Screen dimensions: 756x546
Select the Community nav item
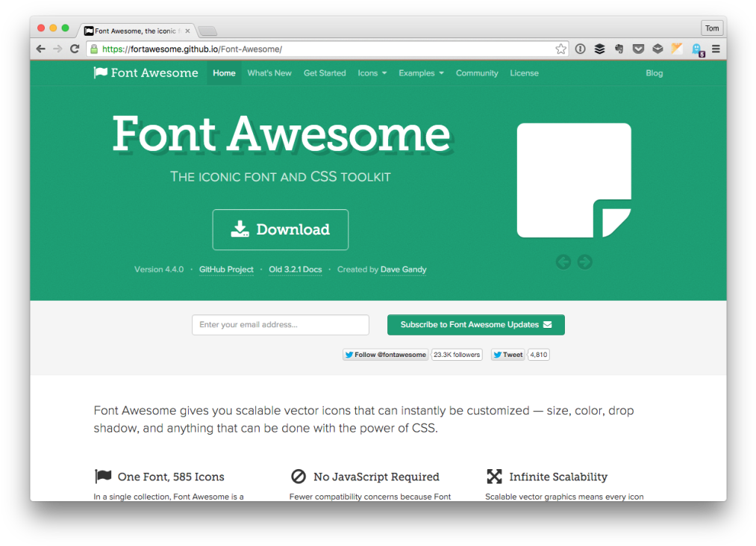click(477, 73)
